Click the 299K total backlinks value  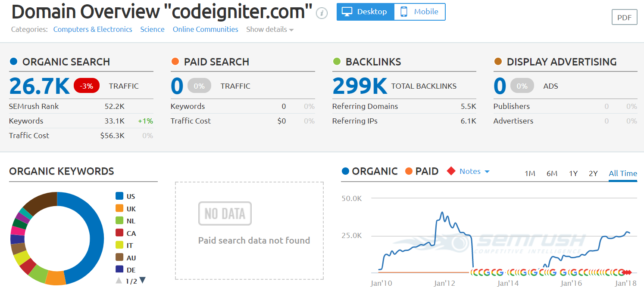[x=360, y=86]
